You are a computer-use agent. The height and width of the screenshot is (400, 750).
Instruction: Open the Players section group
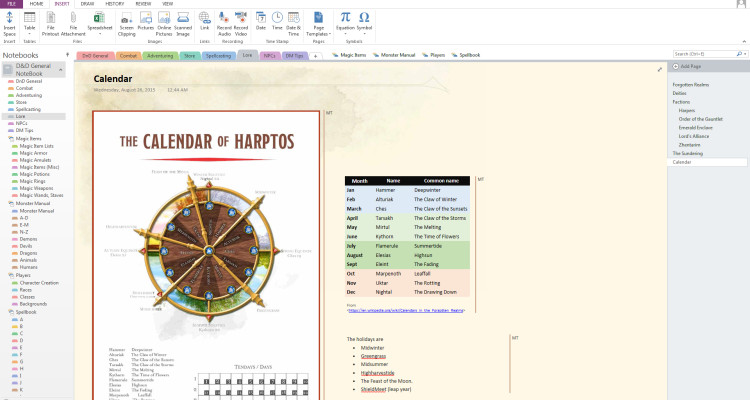(x=433, y=55)
